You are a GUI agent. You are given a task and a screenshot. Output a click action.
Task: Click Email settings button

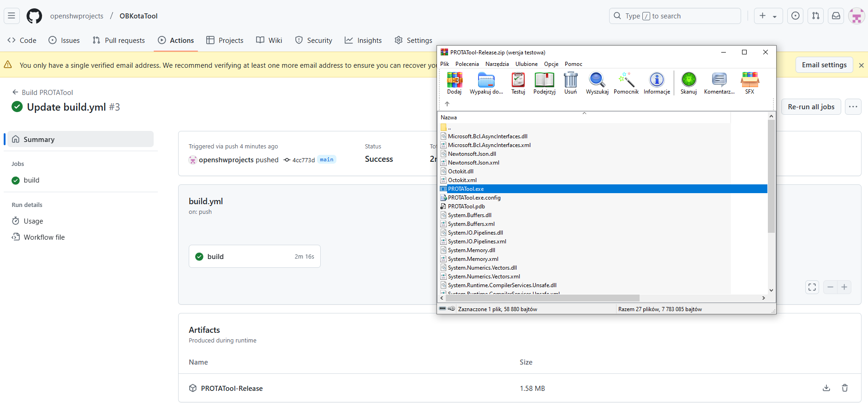tap(824, 65)
